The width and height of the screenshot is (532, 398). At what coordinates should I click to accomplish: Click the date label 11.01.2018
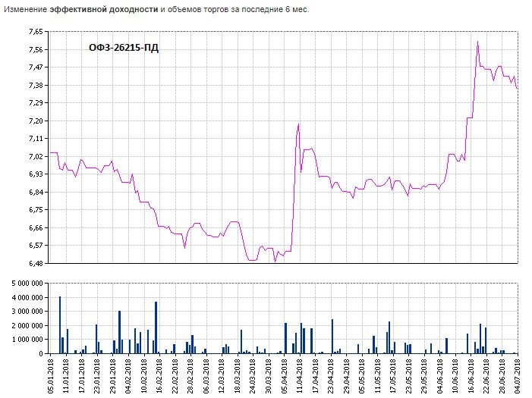(x=66, y=377)
